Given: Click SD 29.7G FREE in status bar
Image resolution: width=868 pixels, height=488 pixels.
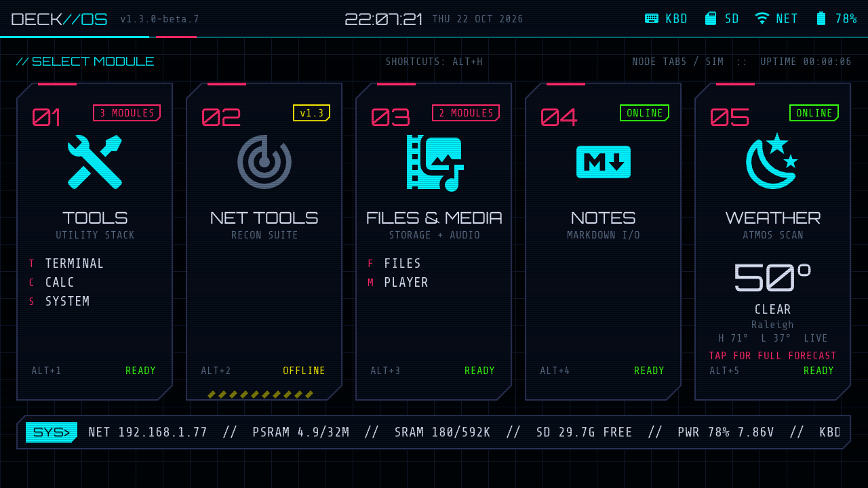Looking at the screenshot, I should (585, 432).
